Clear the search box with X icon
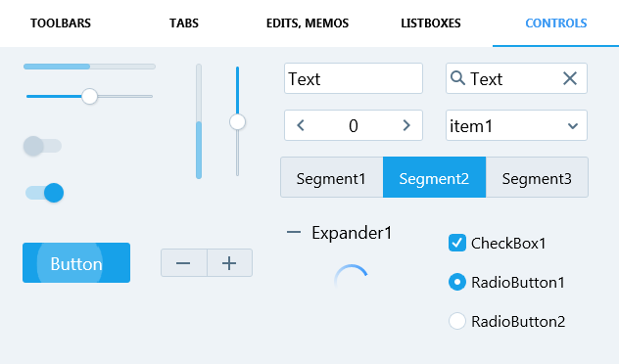The height and width of the screenshot is (364, 619). 570,78
